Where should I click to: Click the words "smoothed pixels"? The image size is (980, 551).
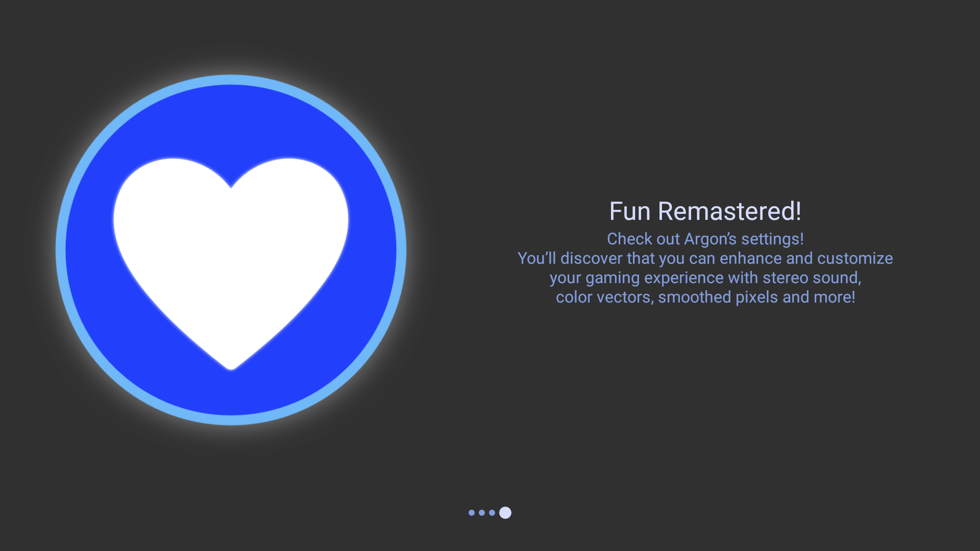click(718, 297)
